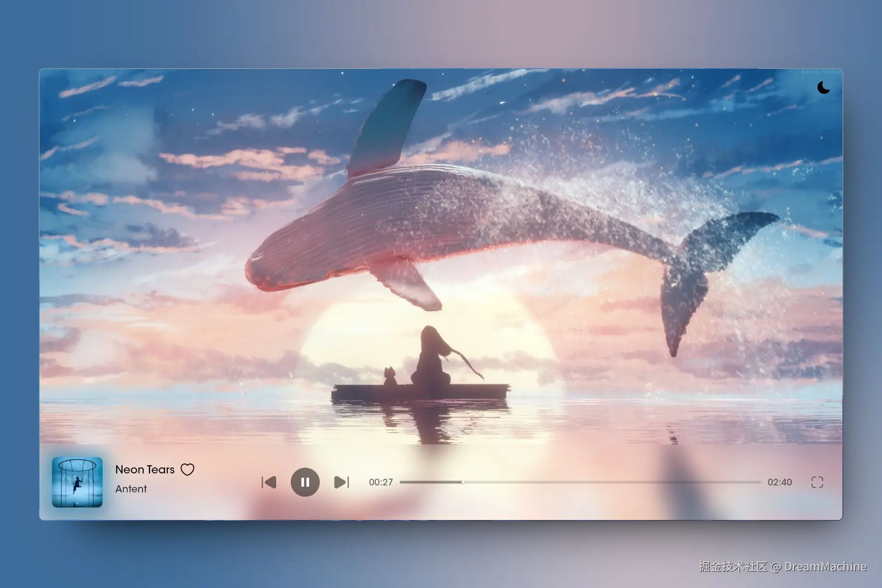Click the progress bar handle

pos(463,482)
